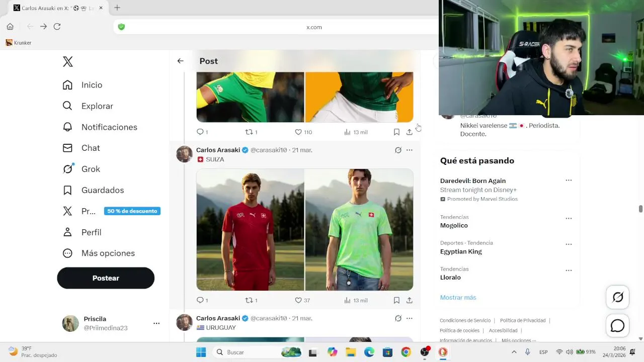Screen dimensions: 644x362
Task: Go back with the Post arrow
Action: click(x=180, y=61)
